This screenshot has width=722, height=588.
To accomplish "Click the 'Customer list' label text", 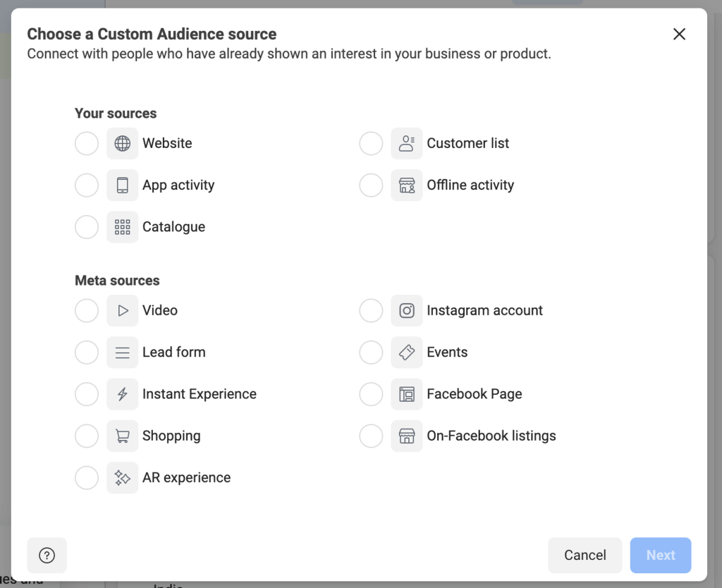I will [x=468, y=143].
